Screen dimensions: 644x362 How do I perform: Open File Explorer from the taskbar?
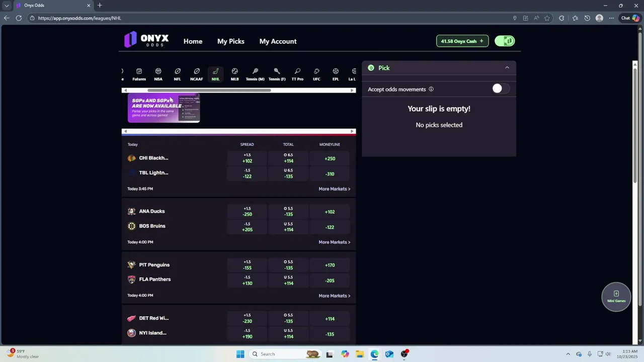point(360,354)
